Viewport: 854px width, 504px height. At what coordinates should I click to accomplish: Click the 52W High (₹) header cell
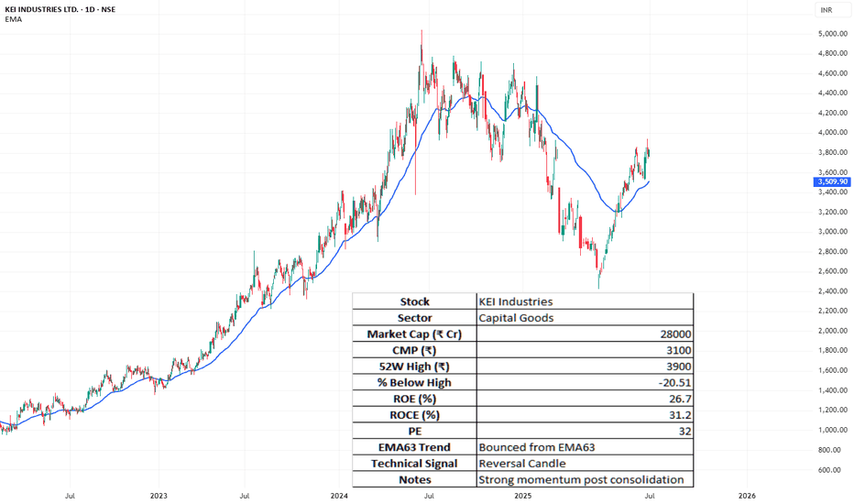point(414,367)
